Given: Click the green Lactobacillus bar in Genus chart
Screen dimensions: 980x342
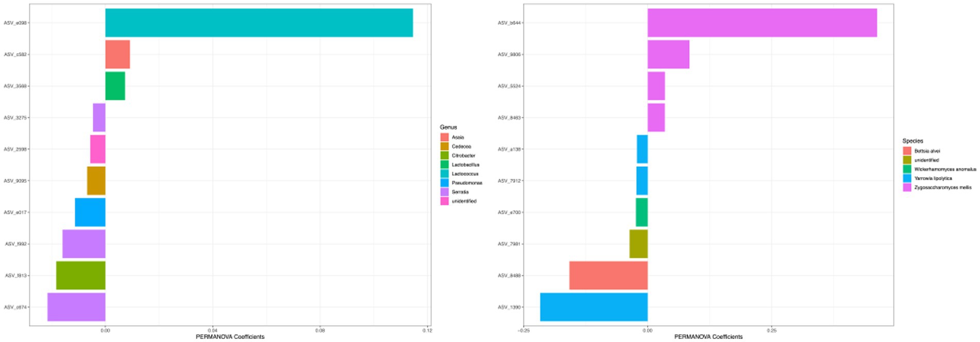Looking at the screenshot, I should point(115,86).
